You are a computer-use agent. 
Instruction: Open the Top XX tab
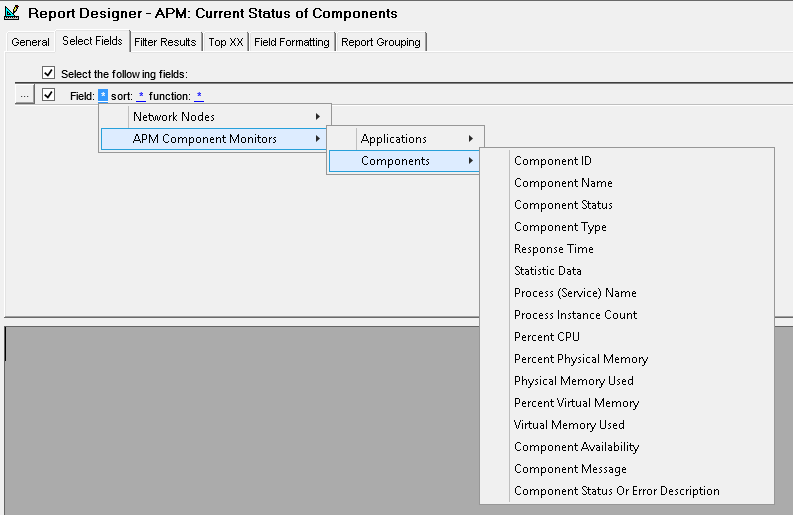coord(226,42)
